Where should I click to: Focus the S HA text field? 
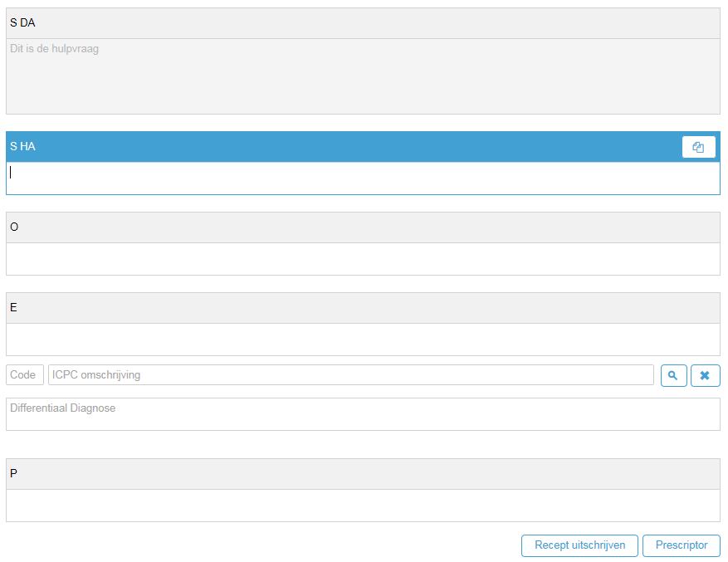pyautogui.click(x=363, y=178)
